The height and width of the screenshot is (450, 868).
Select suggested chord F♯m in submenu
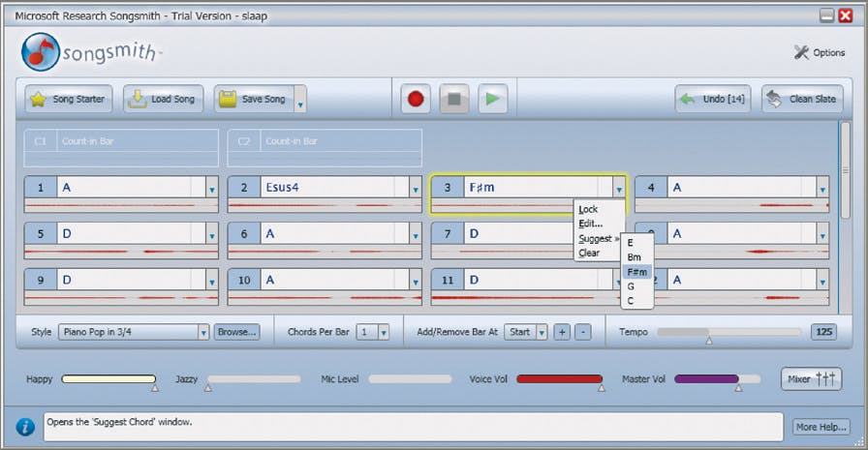637,272
